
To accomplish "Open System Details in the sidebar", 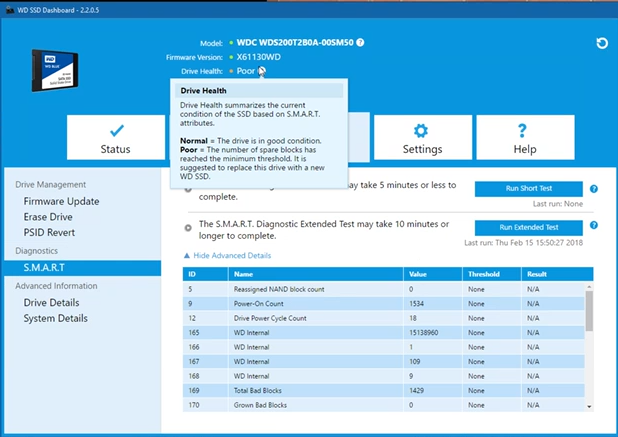I will (55, 318).
